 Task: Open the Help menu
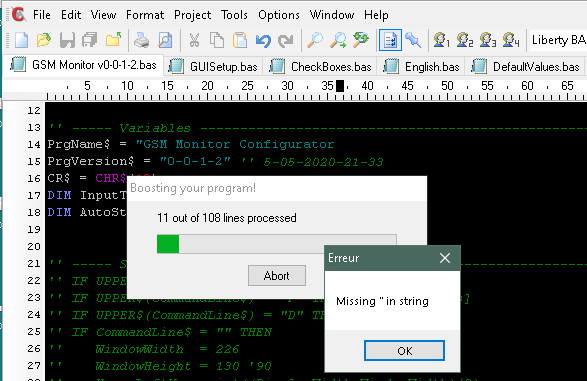[376, 15]
